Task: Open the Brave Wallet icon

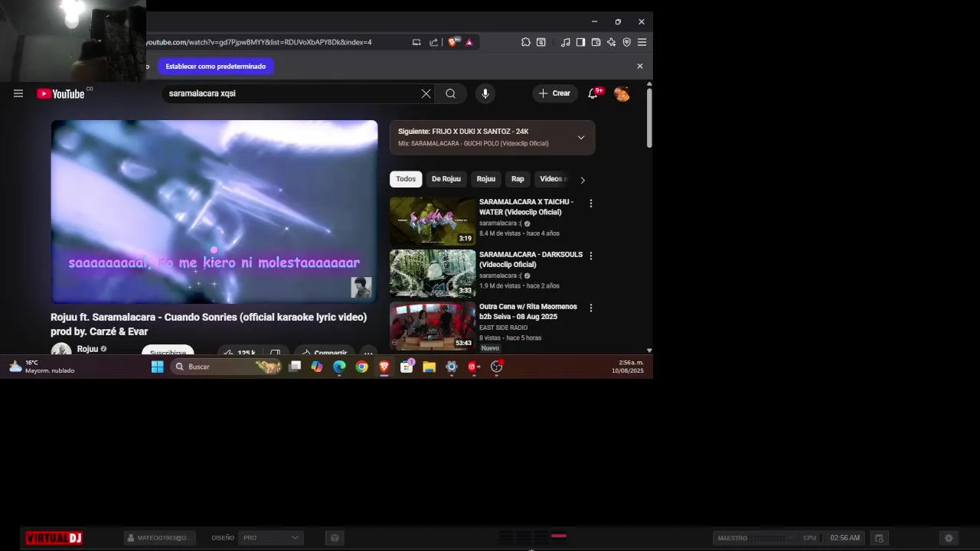Action: click(x=596, y=42)
